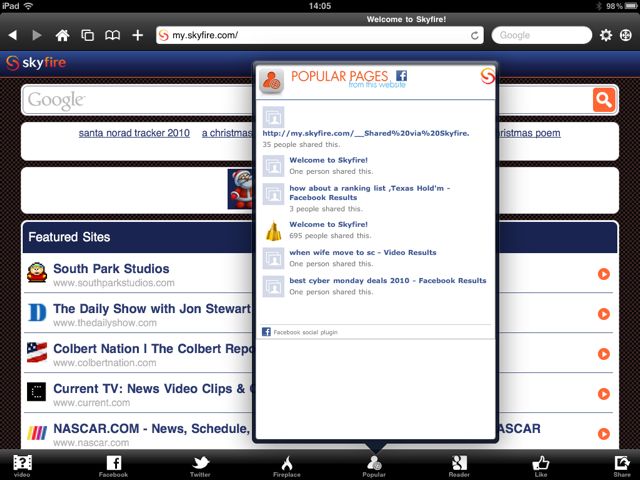This screenshot has height=480, width=640.
Task: Open the bookmarks book icon
Action: (112, 35)
